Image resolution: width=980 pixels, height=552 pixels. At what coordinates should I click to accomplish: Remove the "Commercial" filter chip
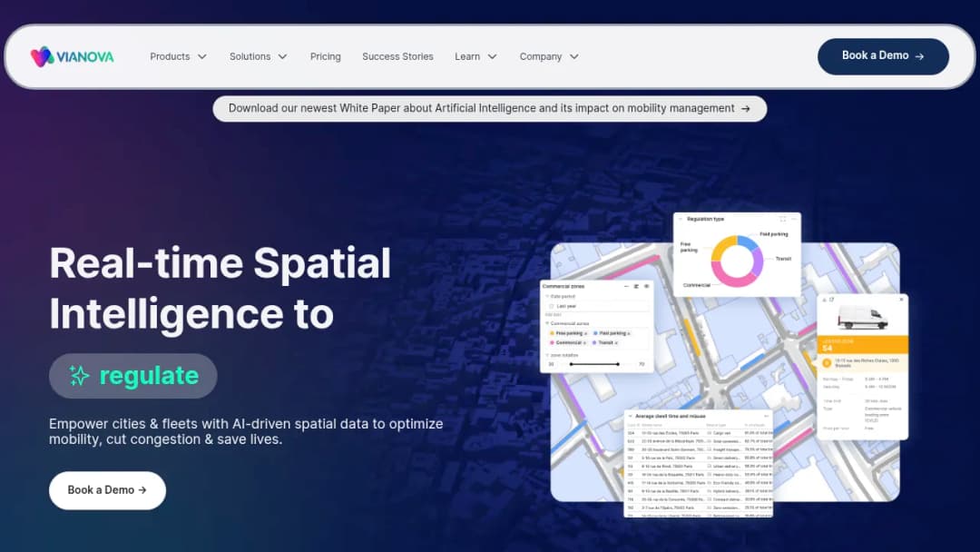pyautogui.click(x=584, y=343)
